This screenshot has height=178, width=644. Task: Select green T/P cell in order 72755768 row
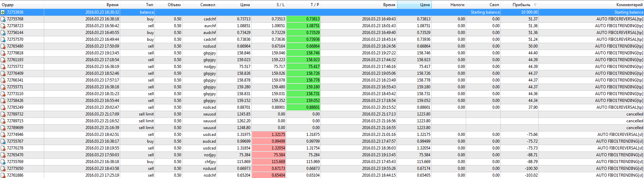(x=303, y=19)
